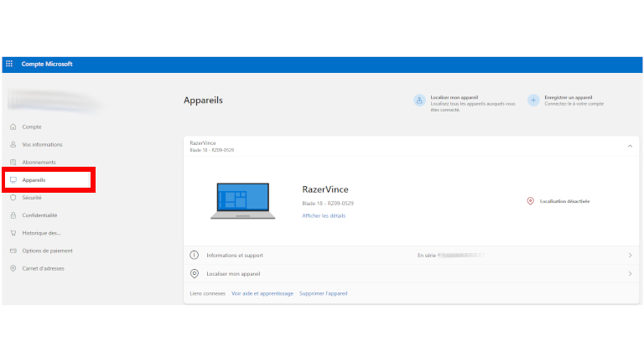Open Vos informations in sidebar
644x362 pixels.
pyautogui.click(x=42, y=144)
